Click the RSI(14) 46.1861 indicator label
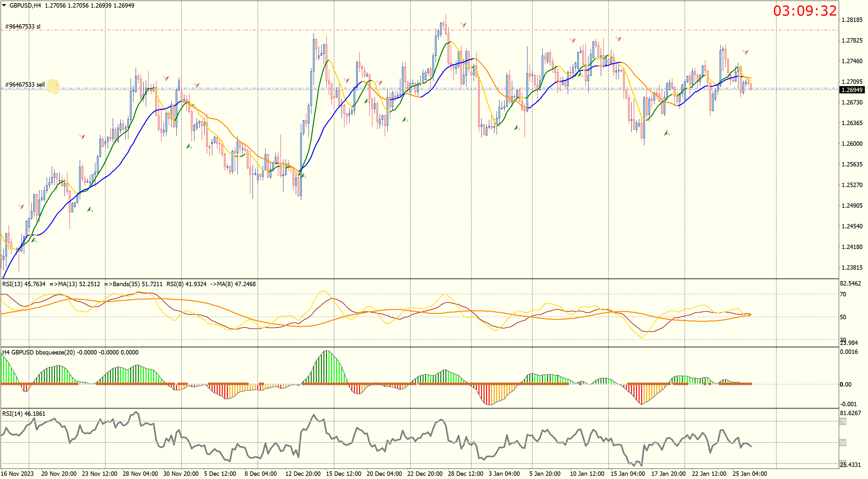Screen dimensions: 868x479 click(24, 414)
